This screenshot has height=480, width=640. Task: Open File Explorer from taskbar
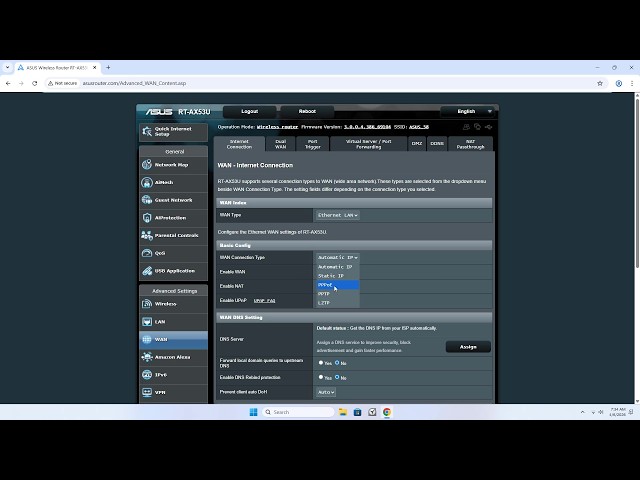click(343, 412)
